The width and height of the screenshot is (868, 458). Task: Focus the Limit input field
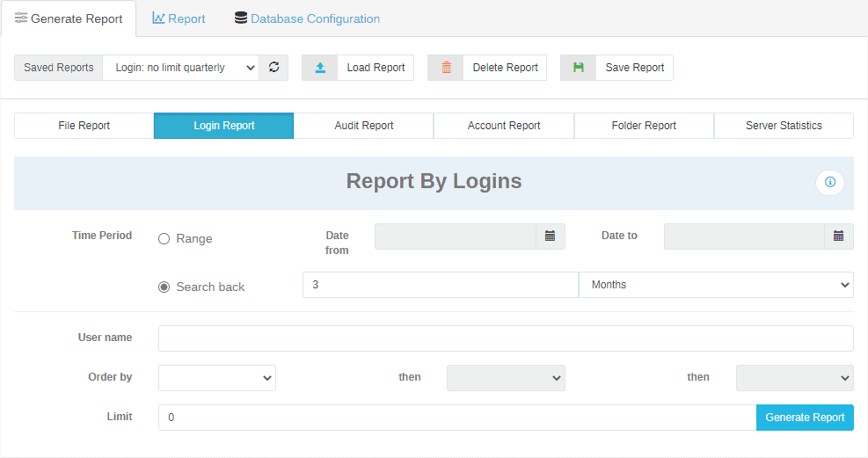(456, 418)
